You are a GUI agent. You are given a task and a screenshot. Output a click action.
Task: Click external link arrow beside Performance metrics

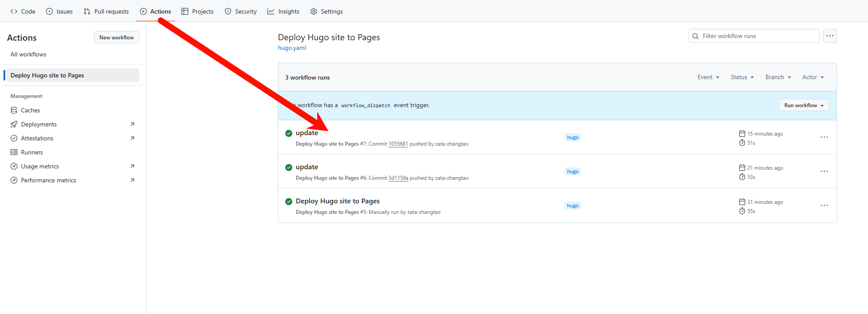132,180
